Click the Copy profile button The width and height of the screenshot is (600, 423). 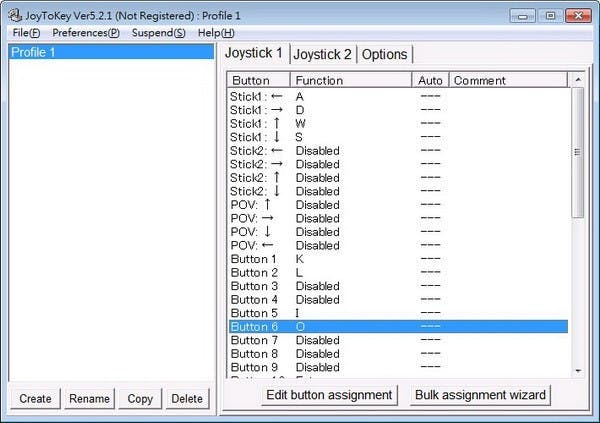[x=140, y=399]
